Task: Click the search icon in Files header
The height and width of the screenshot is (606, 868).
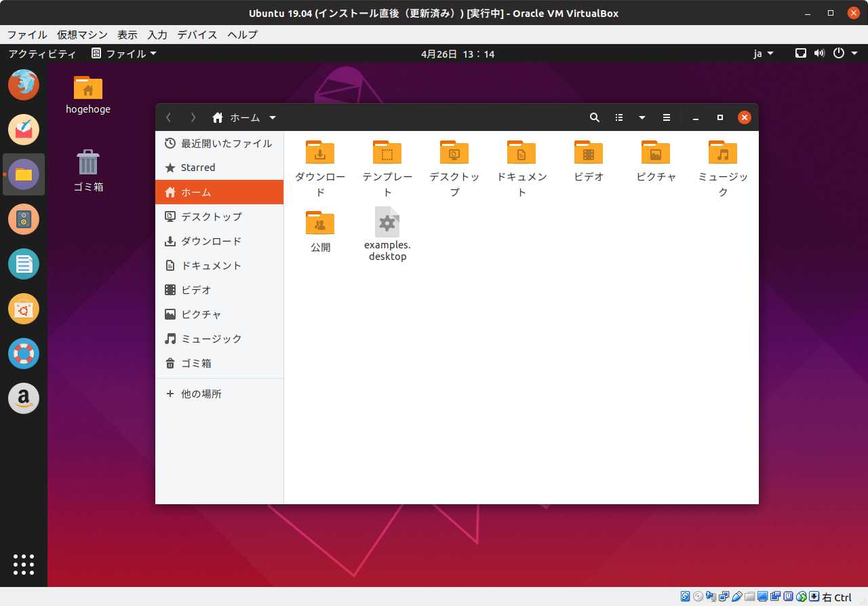Action: 595,117
